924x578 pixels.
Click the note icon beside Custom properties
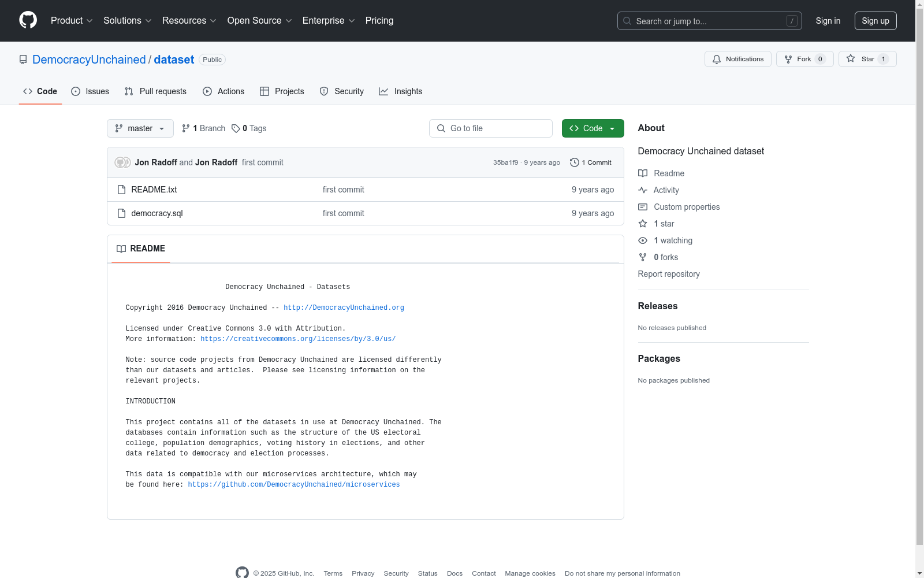pyautogui.click(x=643, y=207)
